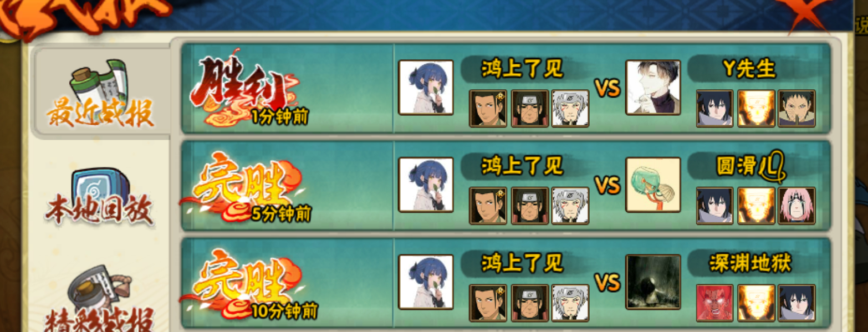The image size is (868, 332).
Task: Click white-haired Tobirama icon in first row
Action: [x=570, y=109]
